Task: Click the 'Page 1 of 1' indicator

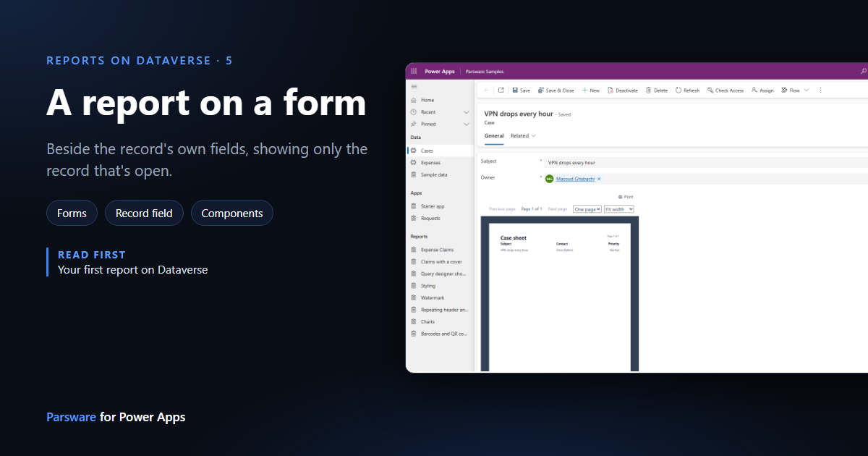Action: 532,208
